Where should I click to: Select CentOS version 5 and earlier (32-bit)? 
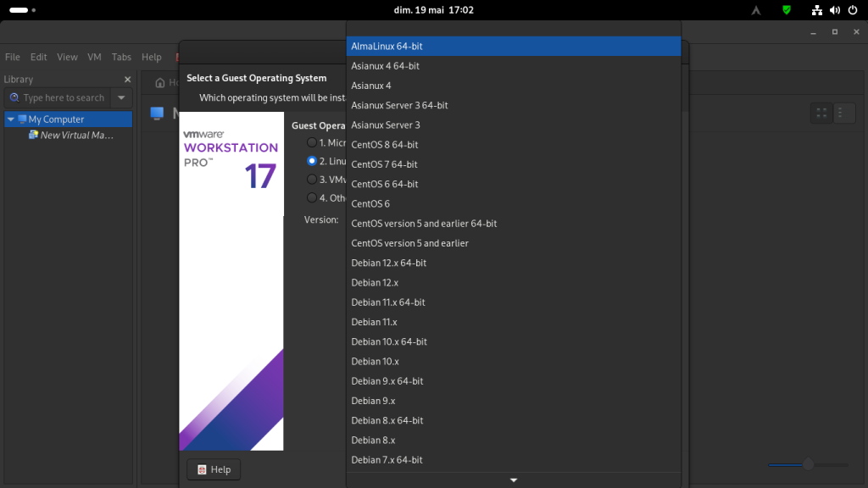[513, 243]
